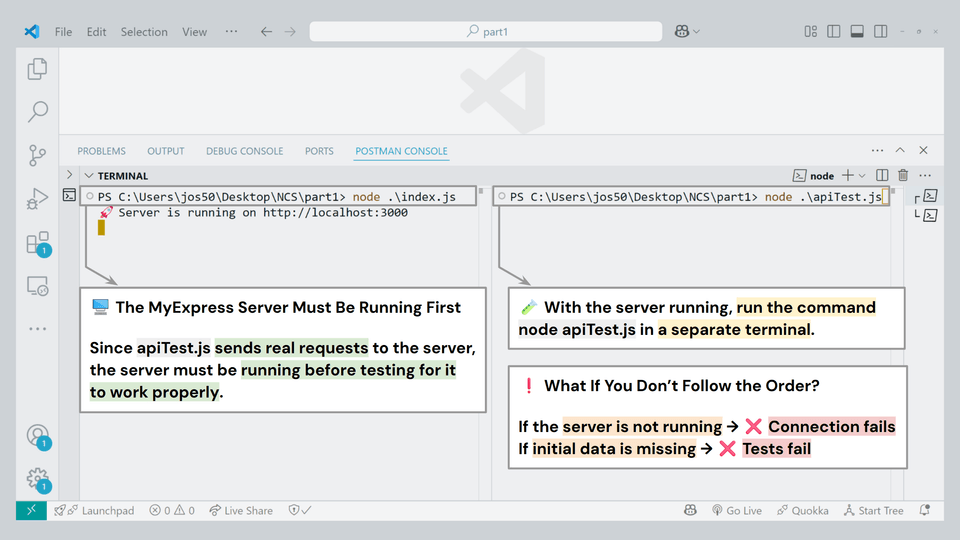Open errors and warnings count in status bar
Image resolution: width=960 pixels, height=540 pixels.
(x=172, y=511)
